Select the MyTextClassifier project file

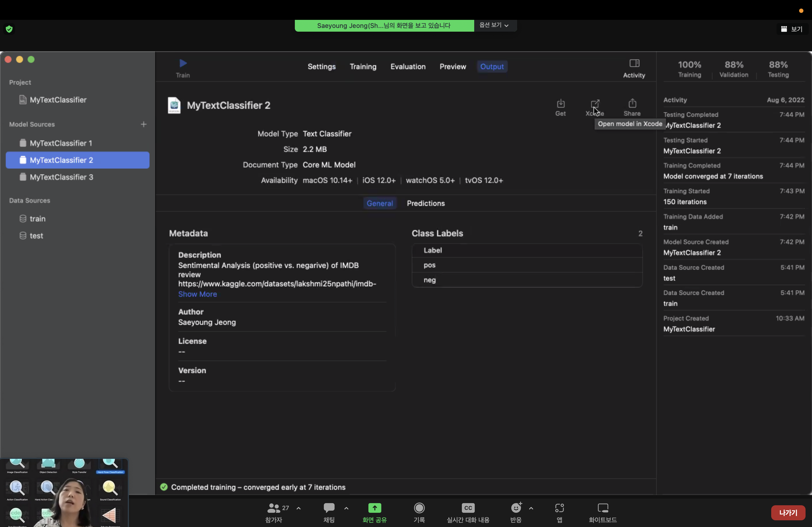53,100
